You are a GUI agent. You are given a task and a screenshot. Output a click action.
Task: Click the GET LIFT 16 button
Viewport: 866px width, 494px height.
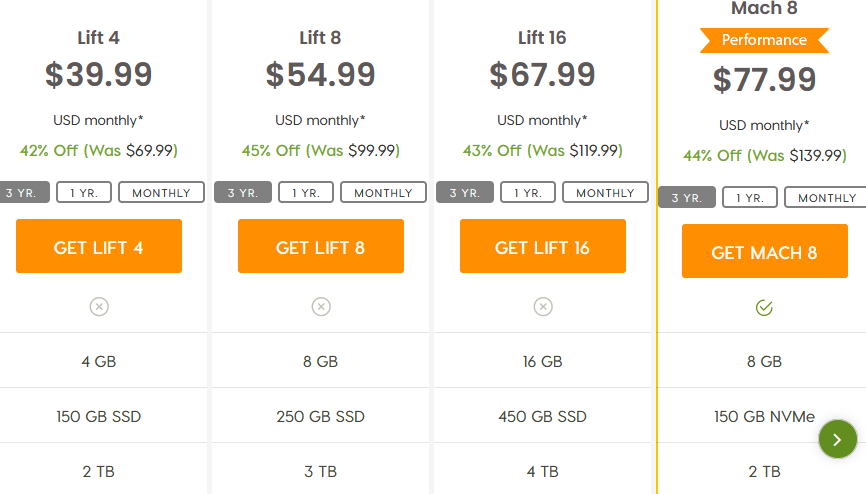(x=543, y=246)
